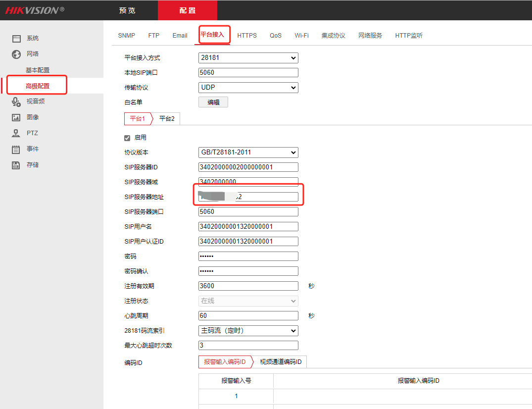Image resolution: width=532 pixels, height=409 pixels.
Task: Click the 编辑 whitelist button
Action: [213, 102]
